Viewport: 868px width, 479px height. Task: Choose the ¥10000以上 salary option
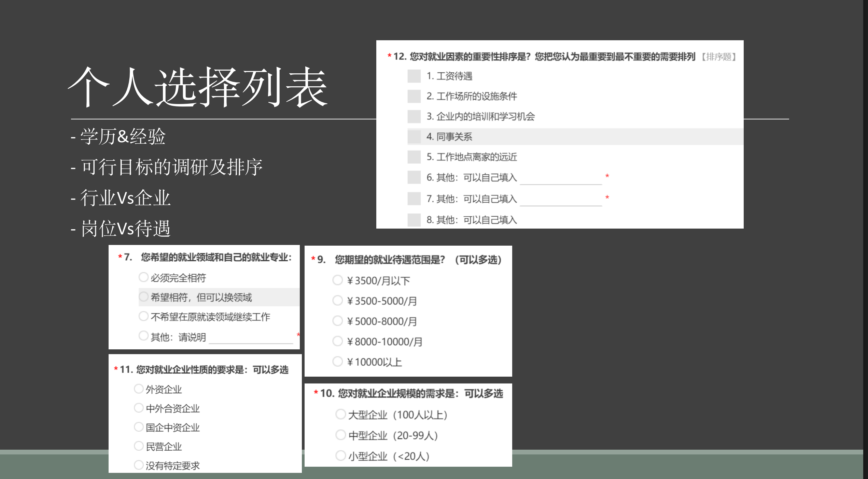(337, 361)
